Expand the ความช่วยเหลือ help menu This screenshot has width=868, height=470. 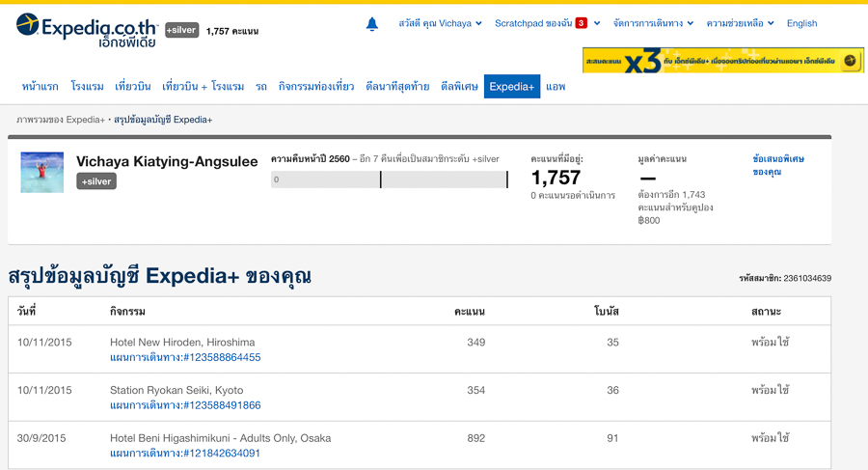click(x=740, y=23)
